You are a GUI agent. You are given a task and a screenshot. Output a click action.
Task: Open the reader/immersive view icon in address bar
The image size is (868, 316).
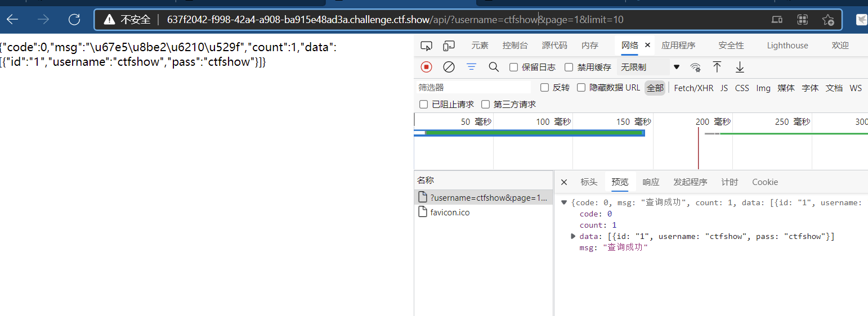point(777,20)
